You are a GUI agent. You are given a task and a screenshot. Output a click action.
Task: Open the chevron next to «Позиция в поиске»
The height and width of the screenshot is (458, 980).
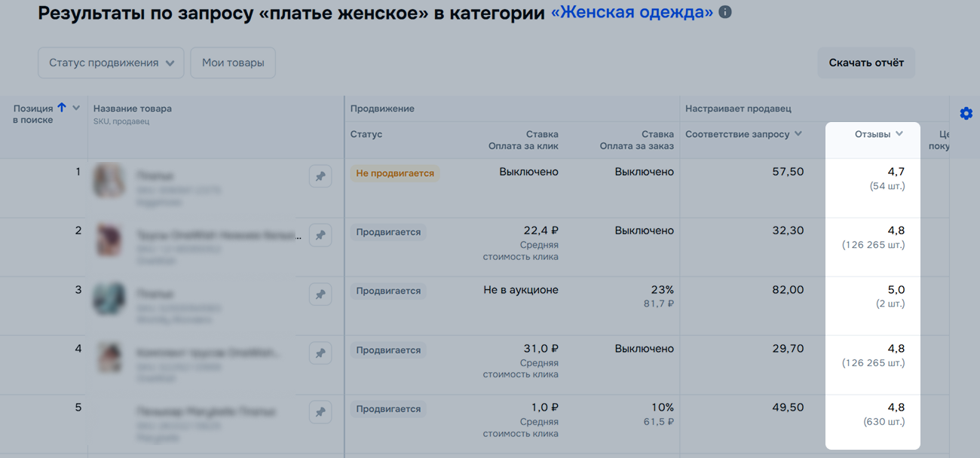pyautogui.click(x=76, y=108)
